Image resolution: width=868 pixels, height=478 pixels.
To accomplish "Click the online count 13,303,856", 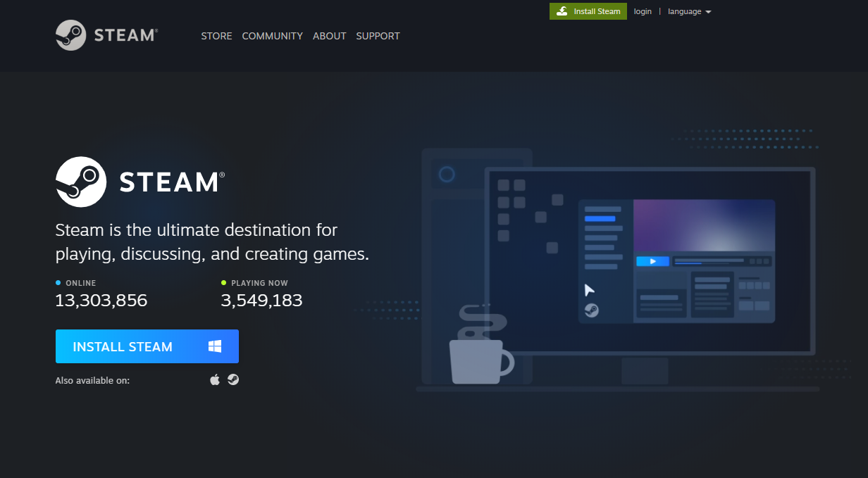I will [x=101, y=301].
